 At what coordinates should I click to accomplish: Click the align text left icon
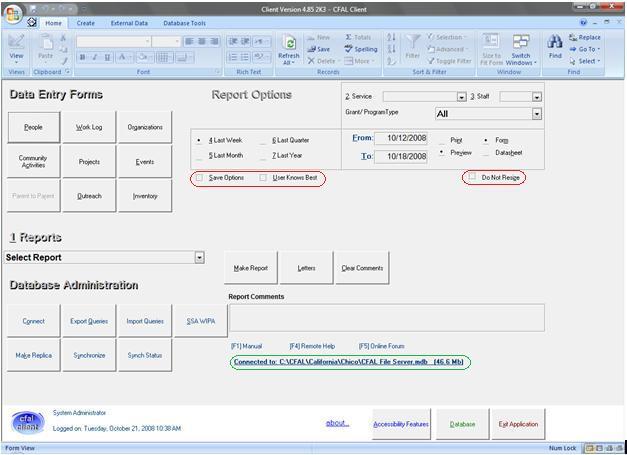click(x=189, y=42)
